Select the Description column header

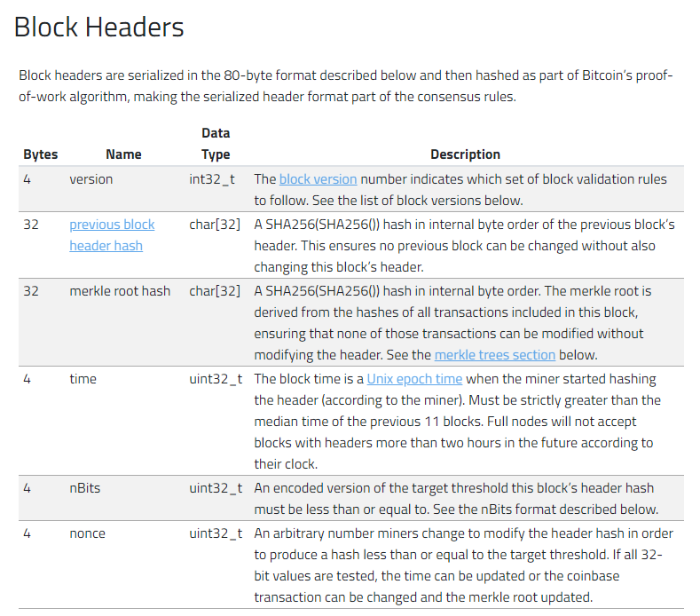(x=465, y=154)
